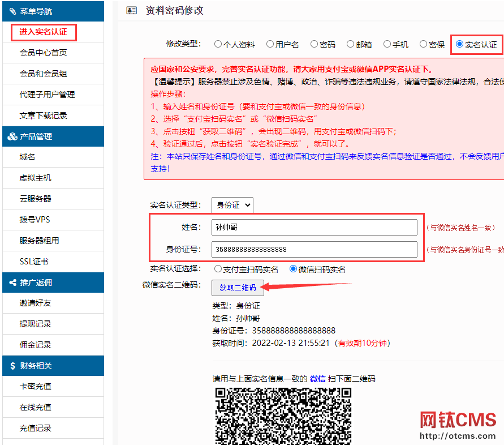Open the SSL证书 menu item
504x445 pixels.
(34, 262)
